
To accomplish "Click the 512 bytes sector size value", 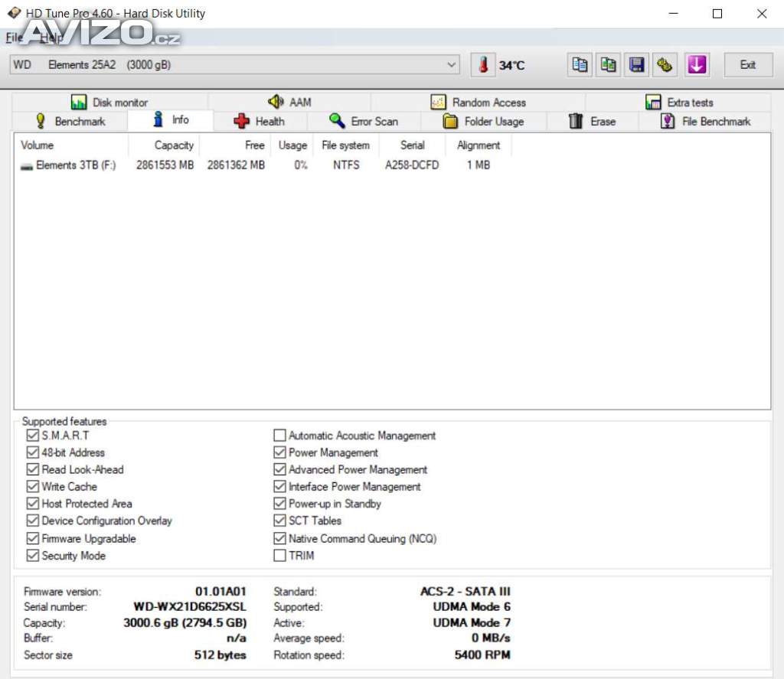I will (x=220, y=655).
